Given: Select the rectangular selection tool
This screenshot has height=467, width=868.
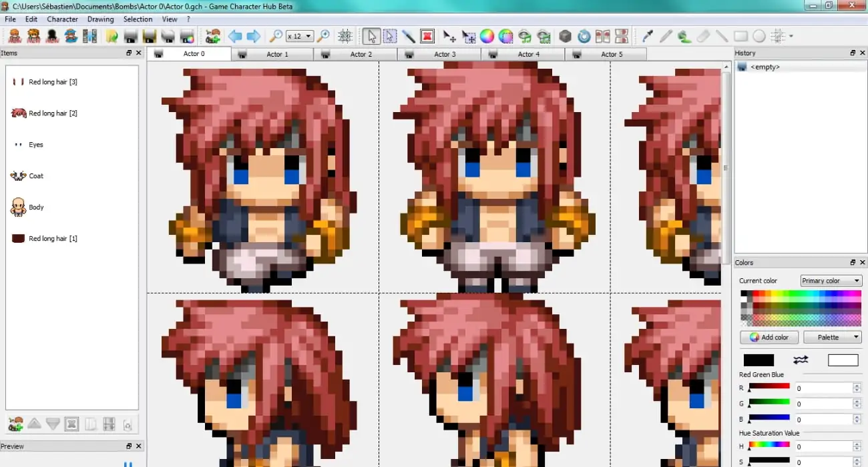Looking at the screenshot, I should click(390, 36).
